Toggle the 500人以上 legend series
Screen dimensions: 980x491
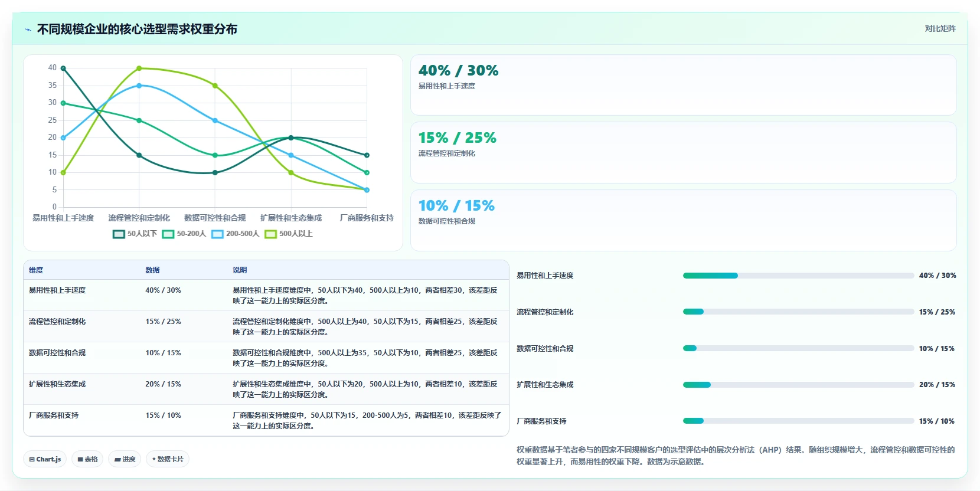click(x=289, y=234)
